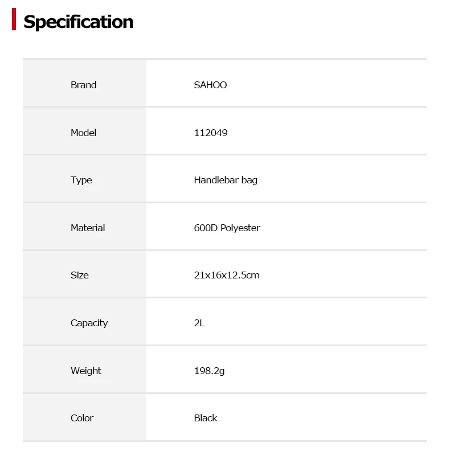The image size is (450, 476).
Task: Select the Size label cell
Action: [84, 274]
